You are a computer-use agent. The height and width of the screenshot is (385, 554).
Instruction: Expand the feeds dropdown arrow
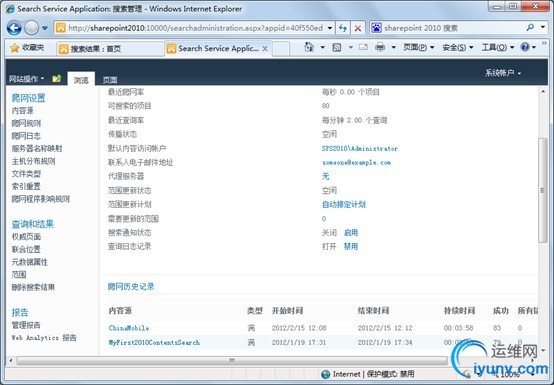click(350, 47)
